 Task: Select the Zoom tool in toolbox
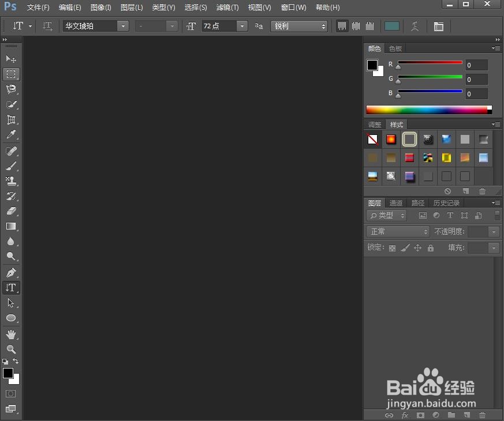pyautogui.click(x=11, y=349)
